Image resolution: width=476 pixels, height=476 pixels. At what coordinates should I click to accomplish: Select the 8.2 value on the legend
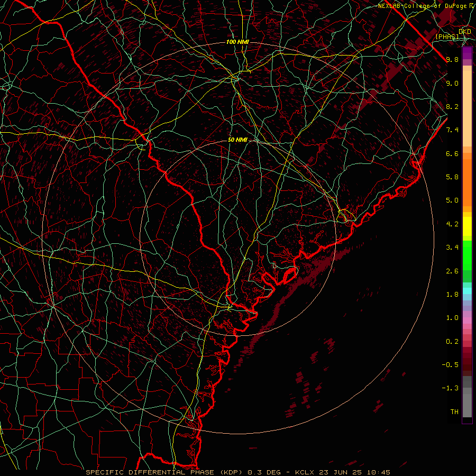[x=452, y=106]
